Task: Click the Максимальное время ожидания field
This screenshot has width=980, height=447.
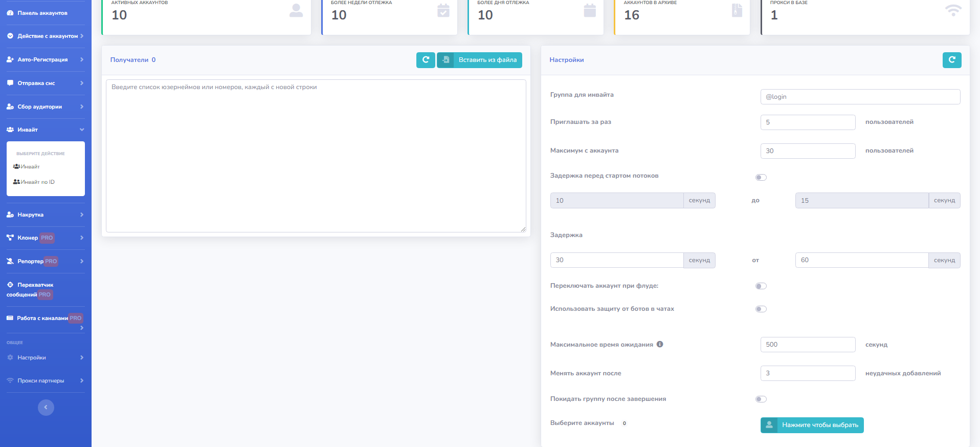Action: point(808,345)
